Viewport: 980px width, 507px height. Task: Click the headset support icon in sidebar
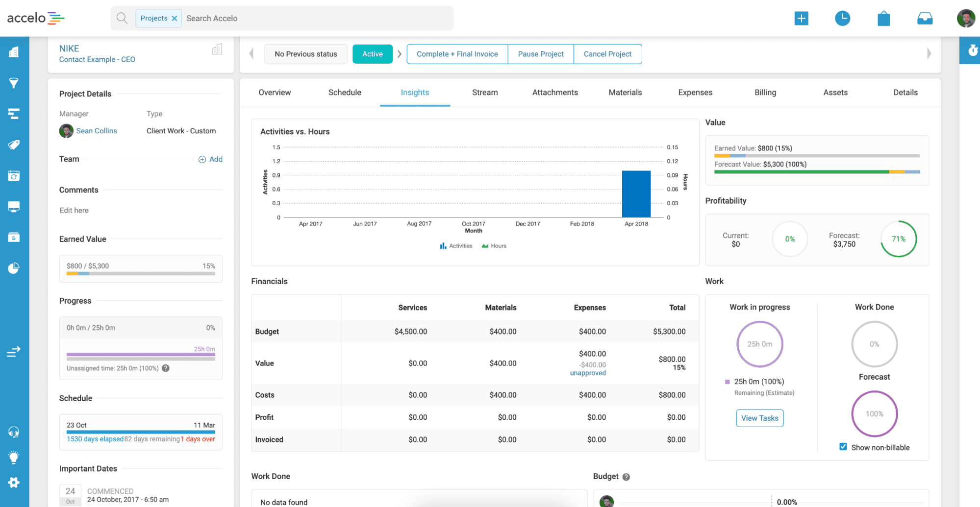14,432
